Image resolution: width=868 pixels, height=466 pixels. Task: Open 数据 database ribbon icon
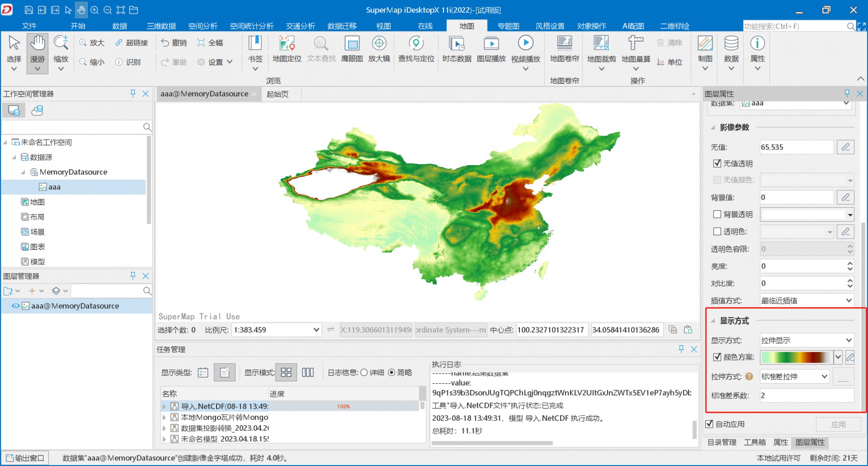pos(731,53)
